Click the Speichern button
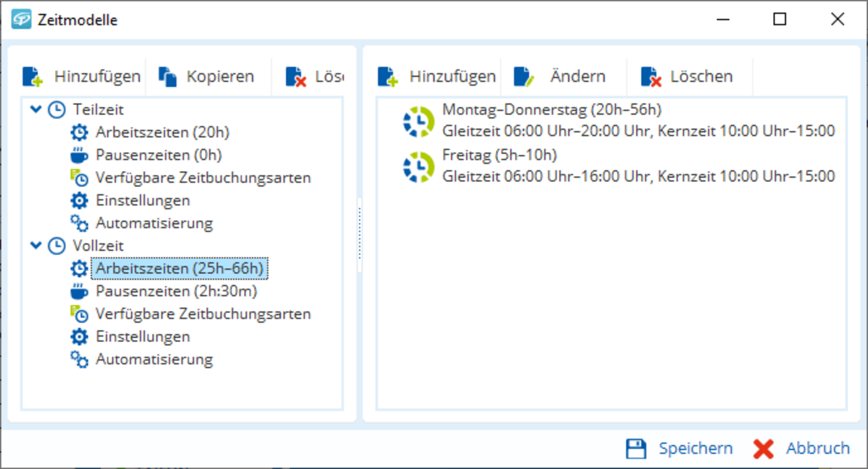 point(679,448)
